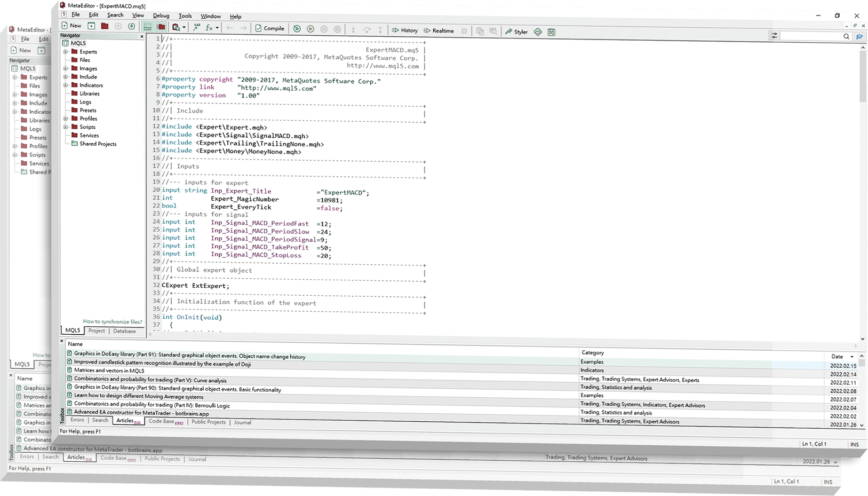Open article 'Matrices and vectors in MQL5'
868x496 pixels.
coord(109,371)
